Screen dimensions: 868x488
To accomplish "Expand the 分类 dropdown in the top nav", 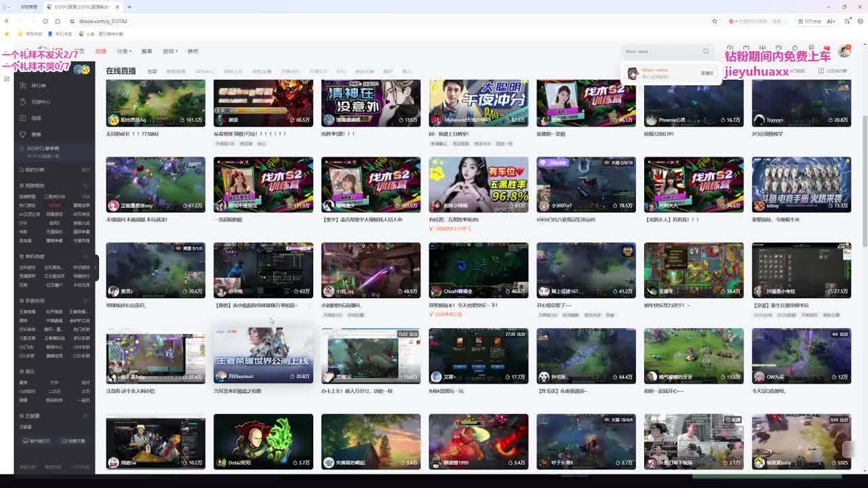I will point(123,52).
